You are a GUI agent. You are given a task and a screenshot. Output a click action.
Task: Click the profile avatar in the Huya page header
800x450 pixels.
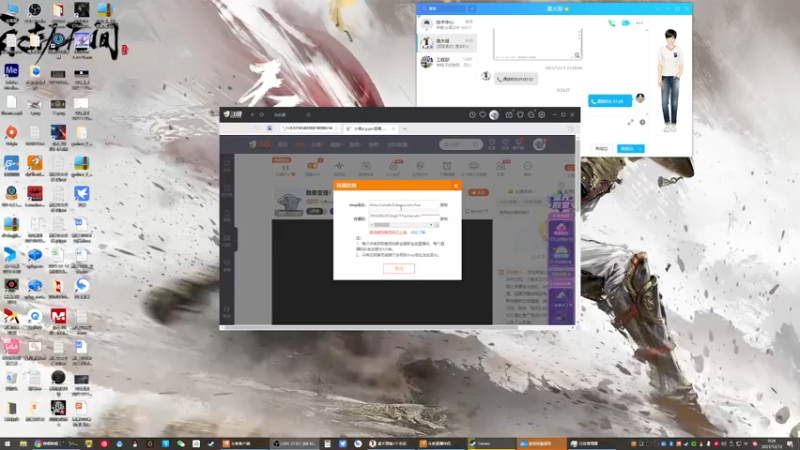[x=539, y=144]
